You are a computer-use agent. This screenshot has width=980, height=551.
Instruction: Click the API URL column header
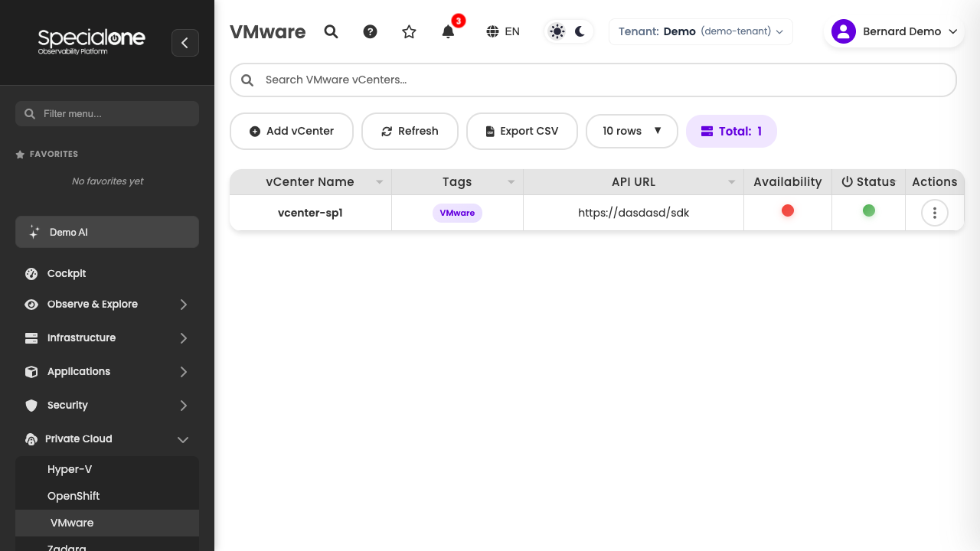633,182
